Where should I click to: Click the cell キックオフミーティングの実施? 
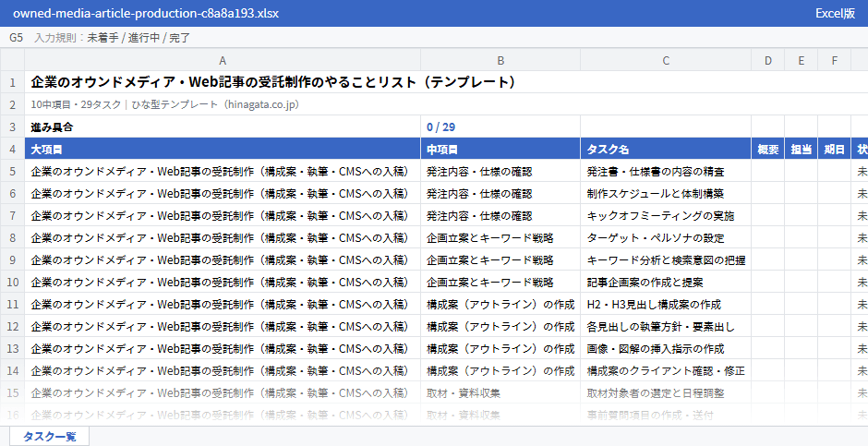(x=666, y=215)
